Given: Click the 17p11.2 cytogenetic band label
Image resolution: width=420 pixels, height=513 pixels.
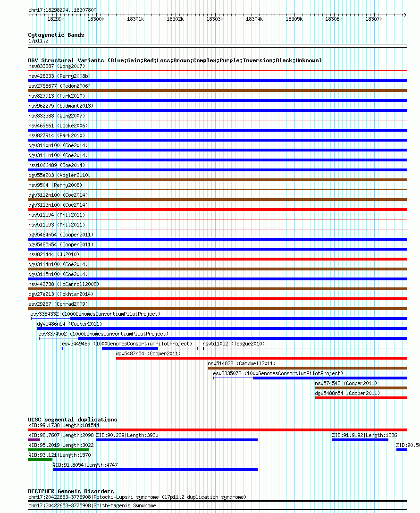Looking at the screenshot, I should click(38, 41).
